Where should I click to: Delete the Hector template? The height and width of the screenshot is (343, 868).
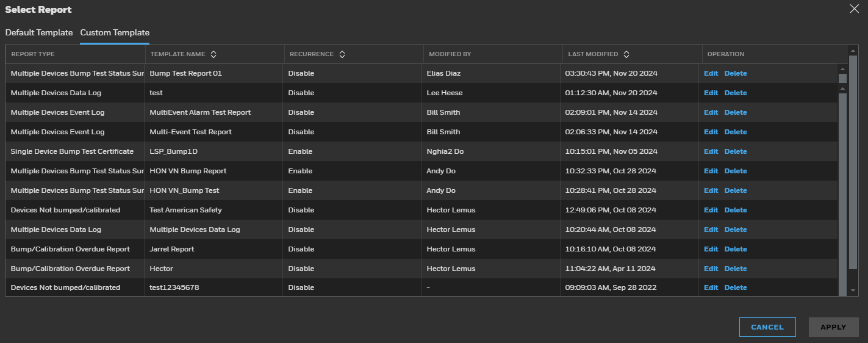click(736, 269)
